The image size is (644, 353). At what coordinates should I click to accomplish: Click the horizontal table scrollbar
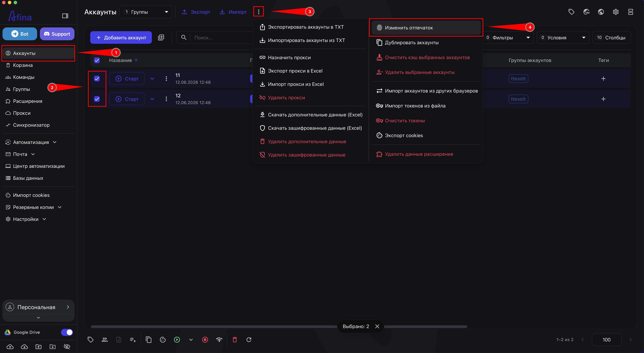pos(279,327)
